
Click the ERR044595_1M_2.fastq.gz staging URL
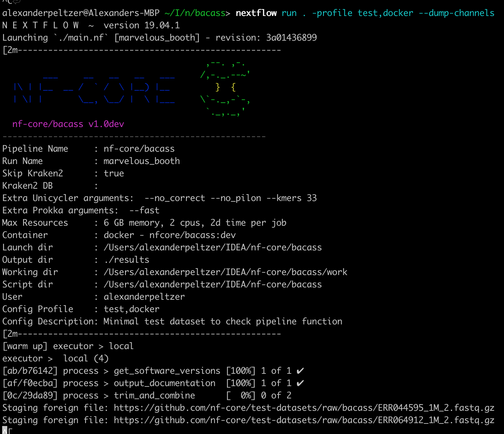[304, 408]
